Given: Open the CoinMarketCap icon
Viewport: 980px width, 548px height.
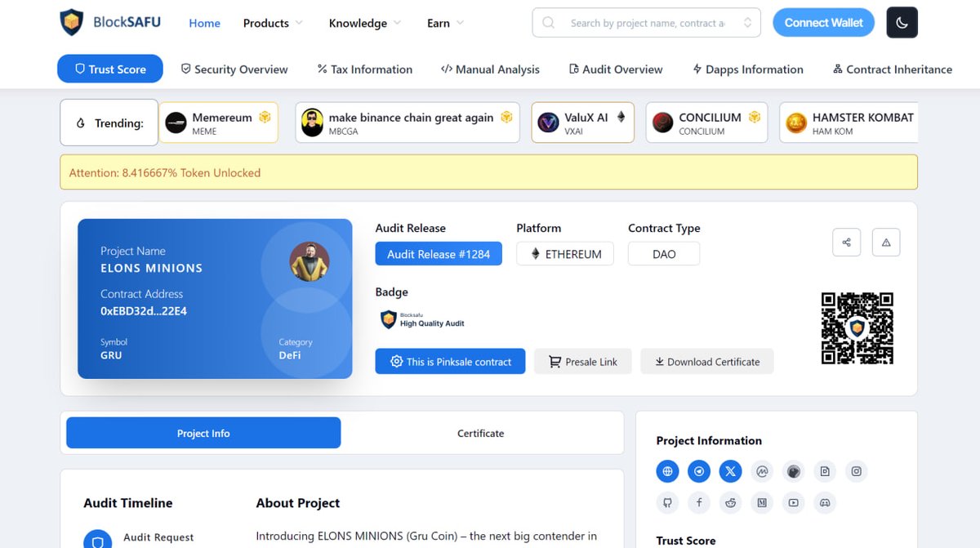Looking at the screenshot, I should [x=762, y=471].
